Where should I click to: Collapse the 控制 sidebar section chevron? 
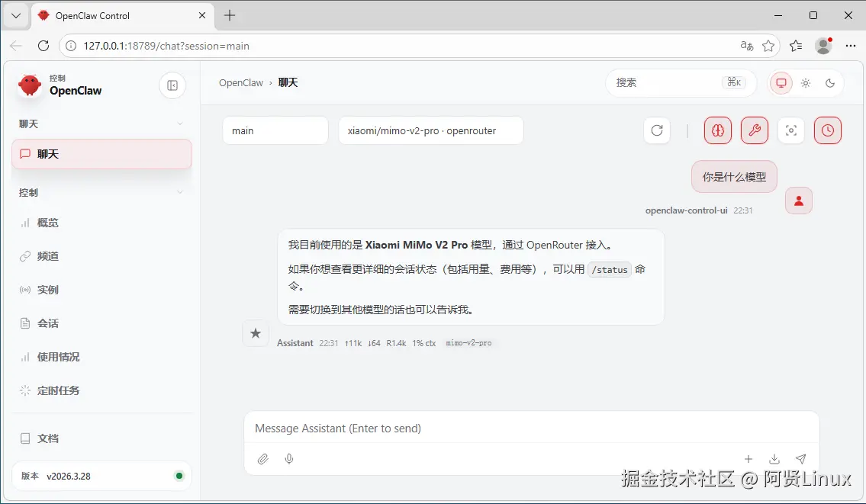[x=179, y=192]
